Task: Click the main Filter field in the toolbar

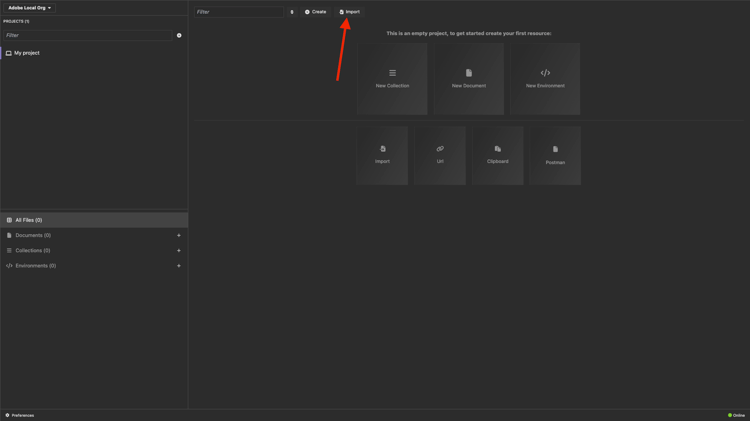Action: [239, 12]
